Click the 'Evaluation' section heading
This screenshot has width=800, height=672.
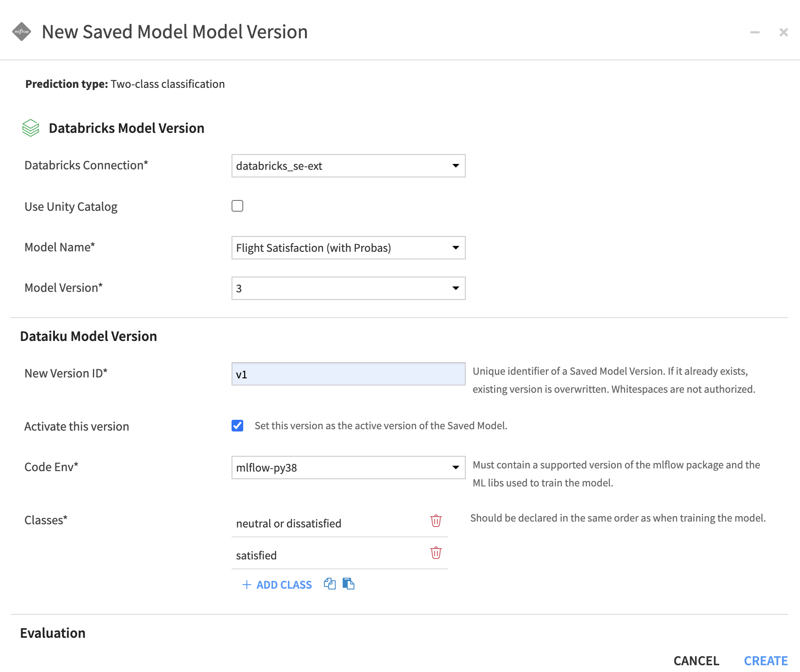pos(53,633)
